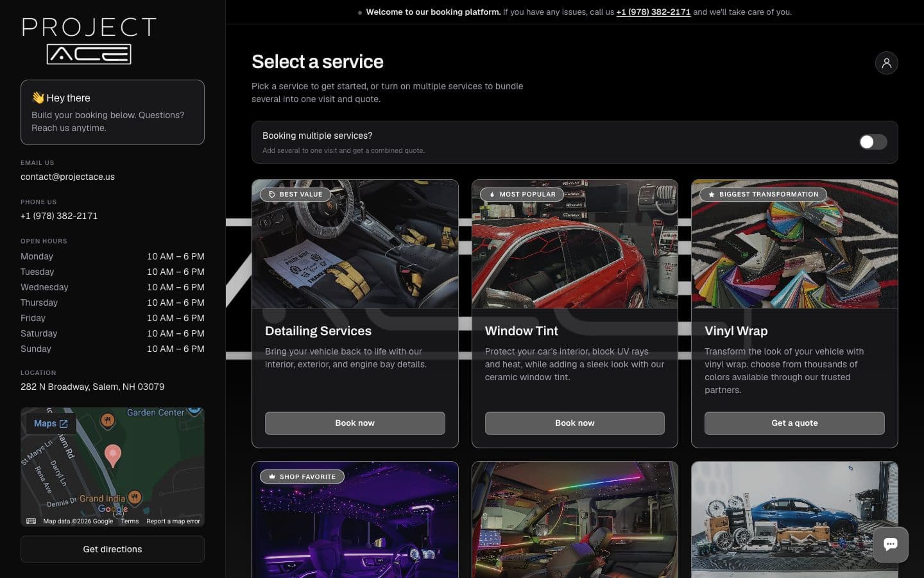Open the rainbow ambient lighting interior image
This screenshot has height=578, width=924.
pos(575,520)
